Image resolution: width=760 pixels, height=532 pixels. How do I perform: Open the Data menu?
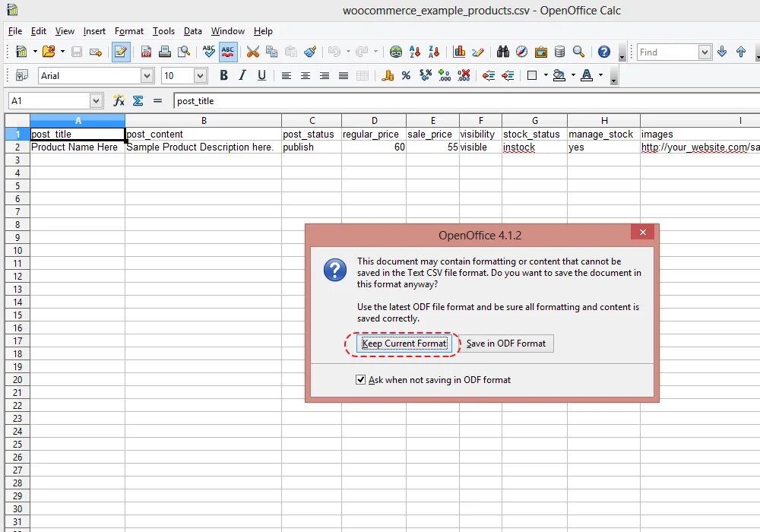[x=192, y=31]
